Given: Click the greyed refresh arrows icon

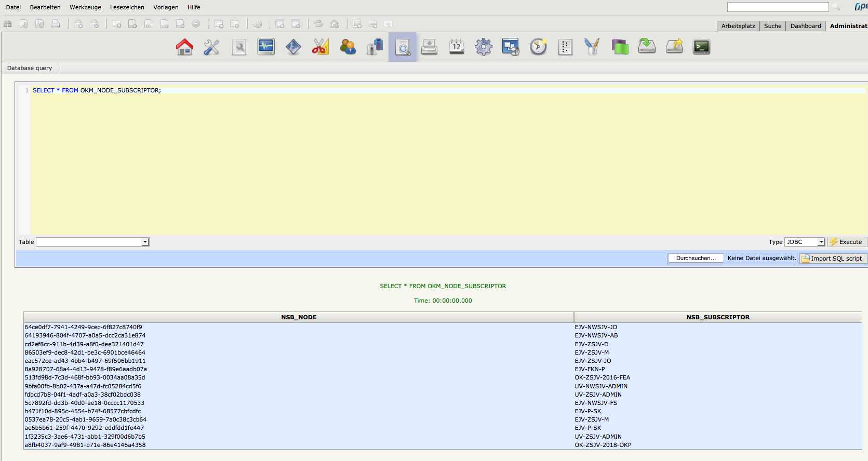Looking at the screenshot, I should (x=318, y=24).
